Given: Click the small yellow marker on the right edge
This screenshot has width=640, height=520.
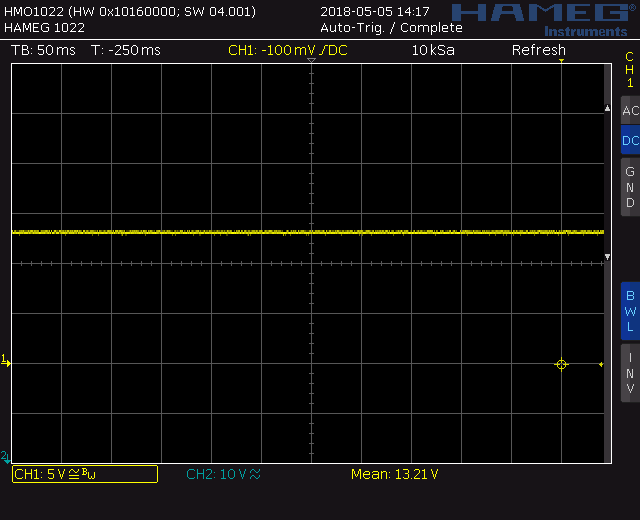Looking at the screenshot, I should 600,365.
